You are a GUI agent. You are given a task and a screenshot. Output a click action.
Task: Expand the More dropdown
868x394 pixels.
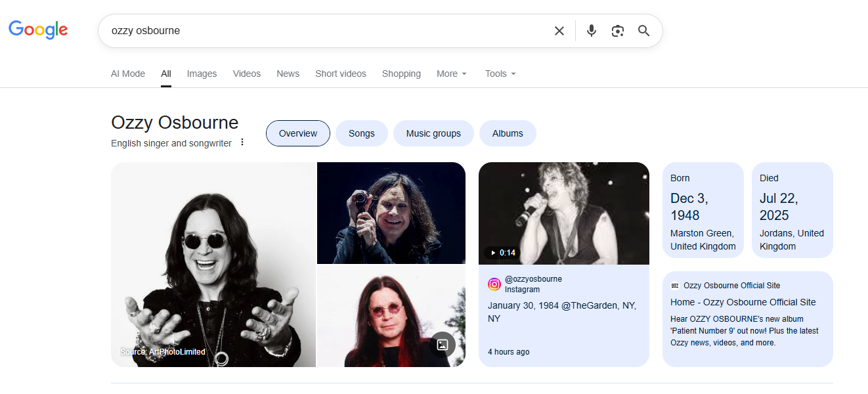click(x=452, y=74)
